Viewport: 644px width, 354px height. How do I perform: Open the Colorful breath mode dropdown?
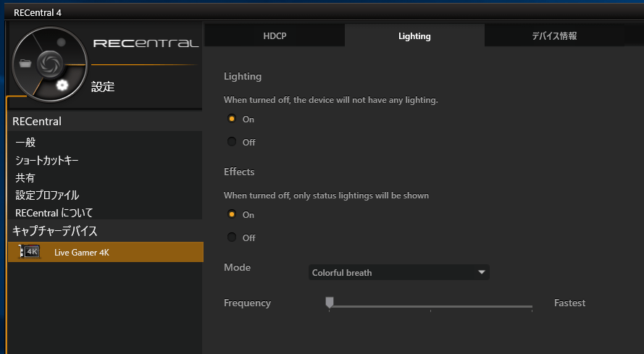[x=399, y=272]
